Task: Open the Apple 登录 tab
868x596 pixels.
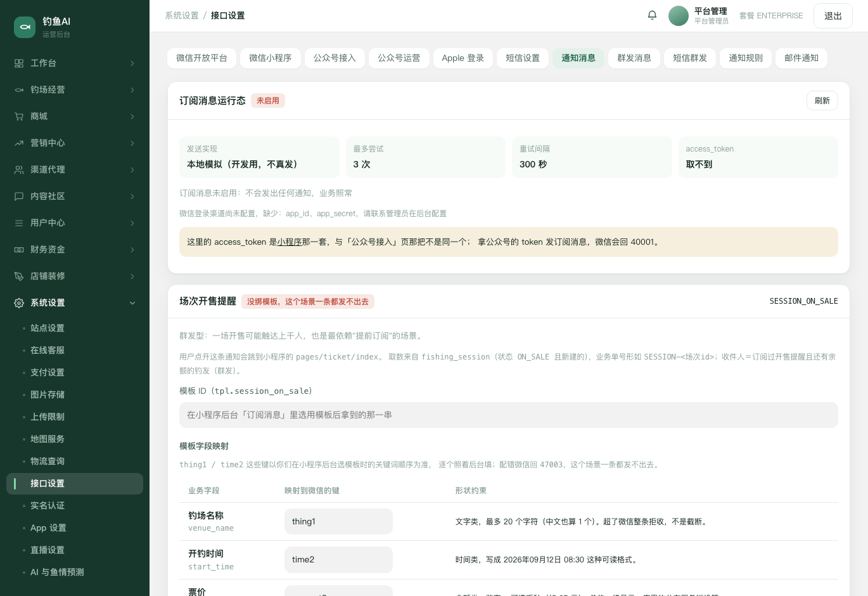Action: click(x=463, y=58)
